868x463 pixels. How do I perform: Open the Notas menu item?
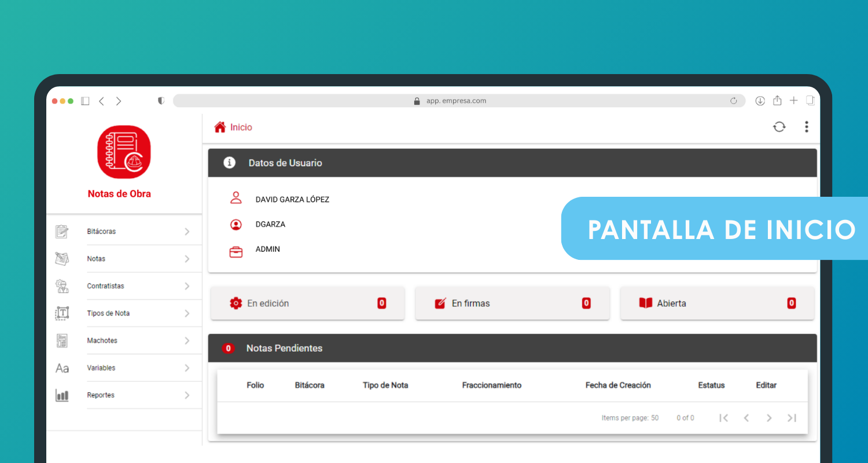point(96,259)
